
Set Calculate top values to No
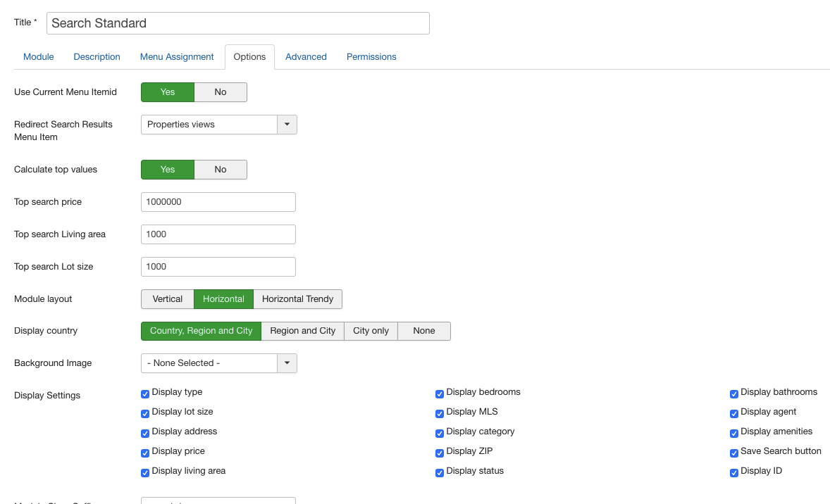click(x=221, y=170)
